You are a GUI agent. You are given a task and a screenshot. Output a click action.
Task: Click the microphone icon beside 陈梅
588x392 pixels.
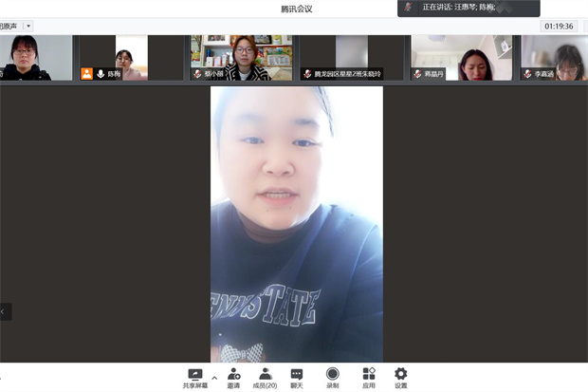click(x=101, y=73)
